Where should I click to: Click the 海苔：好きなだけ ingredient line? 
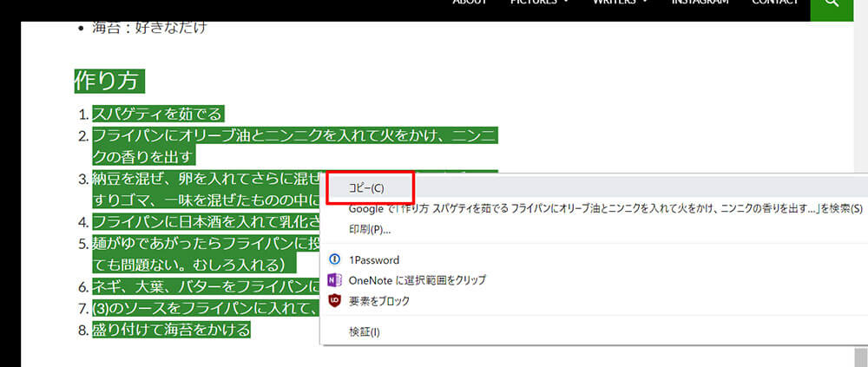click(x=149, y=27)
